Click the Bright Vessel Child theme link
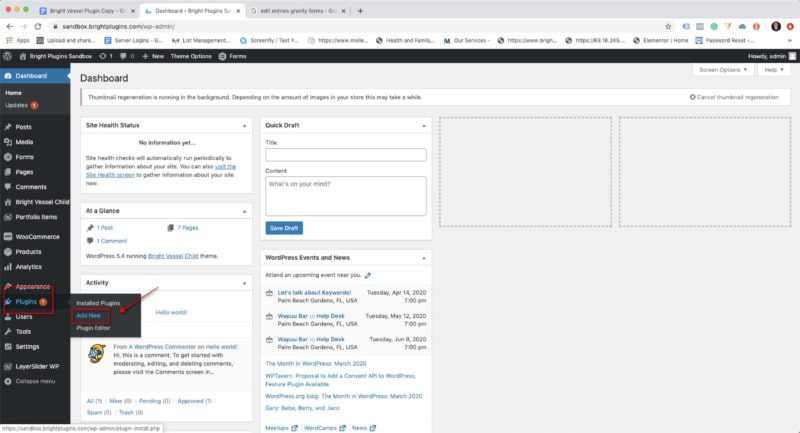 click(x=173, y=256)
